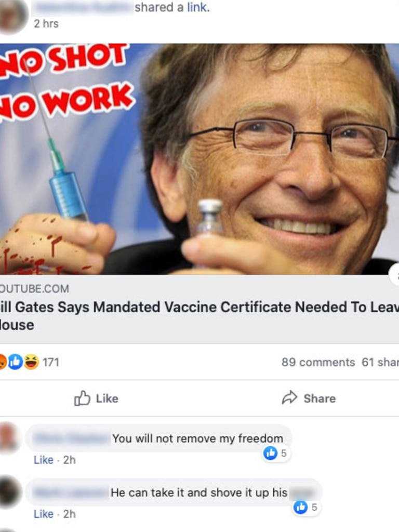This screenshot has width=399, height=532.
Task: Like the 'You will not remove my freedom' comment
Action: coord(44,460)
